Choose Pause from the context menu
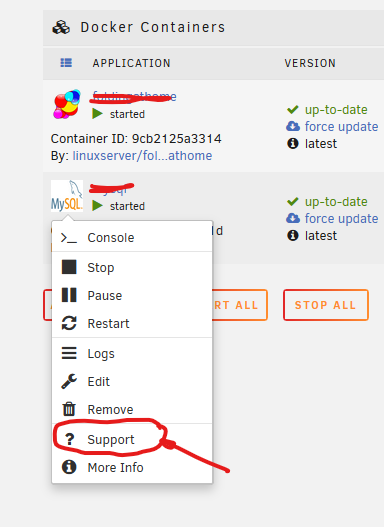Viewport: 384px width, 527px height. tap(132, 295)
